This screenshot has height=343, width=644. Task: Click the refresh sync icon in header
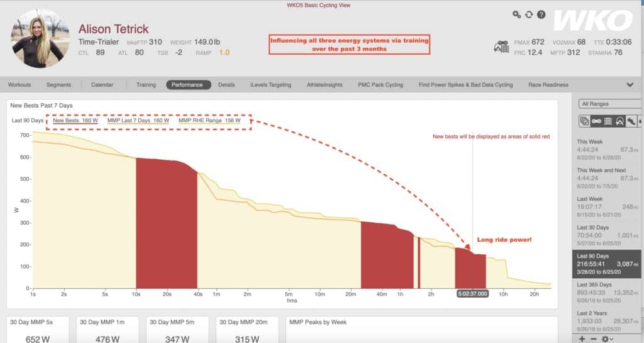(x=529, y=14)
